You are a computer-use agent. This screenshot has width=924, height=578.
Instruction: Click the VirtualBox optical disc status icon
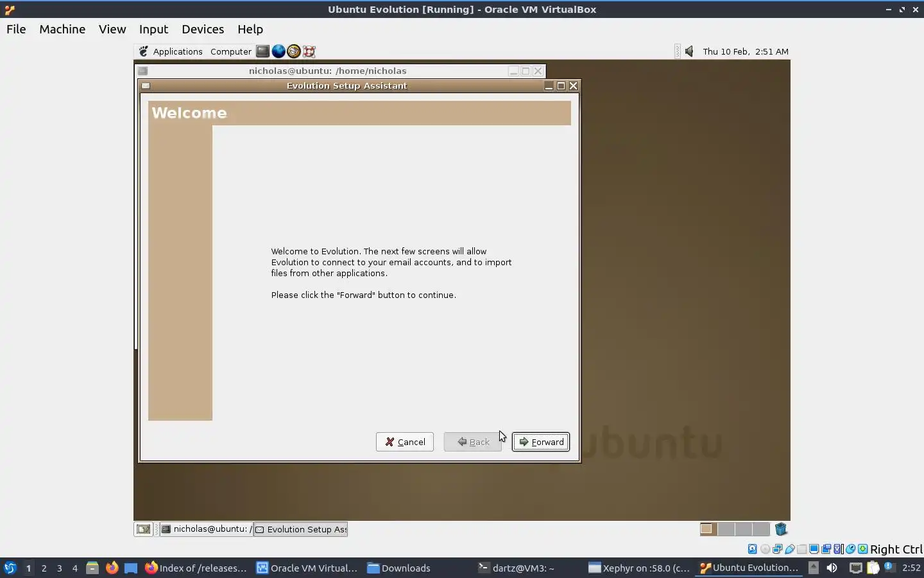[x=765, y=549]
